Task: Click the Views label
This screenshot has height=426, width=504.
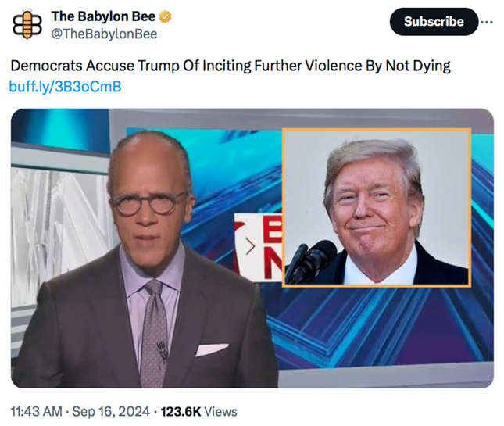Action: (x=221, y=411)
